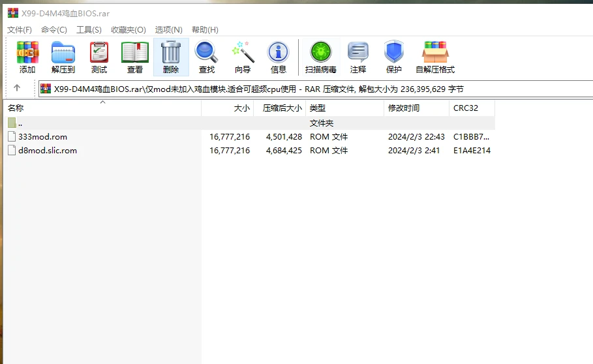
Task: Click the archive icon in address bar
Action: pyautogui.click(x=46, y=89)
